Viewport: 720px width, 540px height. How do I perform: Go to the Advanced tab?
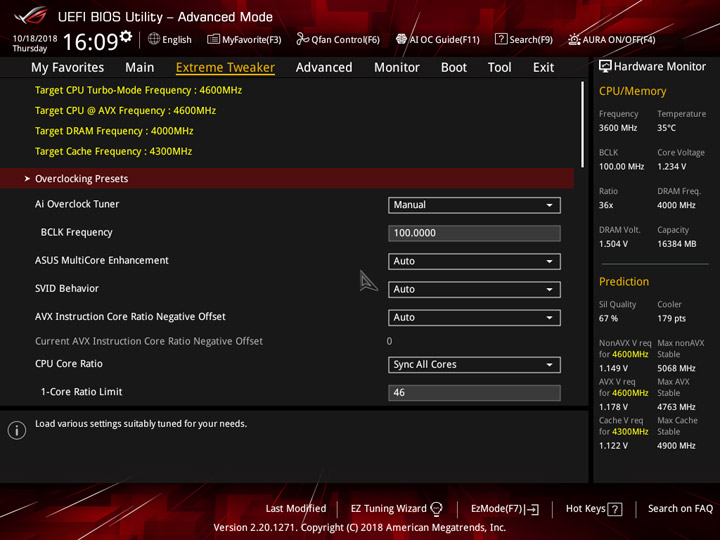pos(324,68)
